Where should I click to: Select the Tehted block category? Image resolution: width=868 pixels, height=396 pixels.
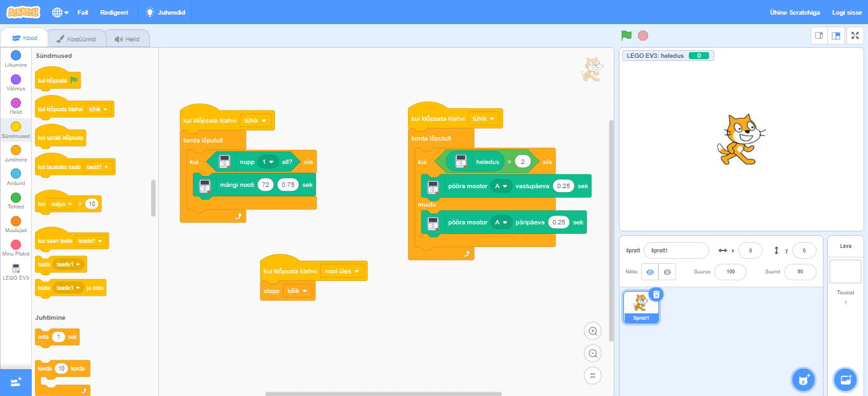(16, 201)
